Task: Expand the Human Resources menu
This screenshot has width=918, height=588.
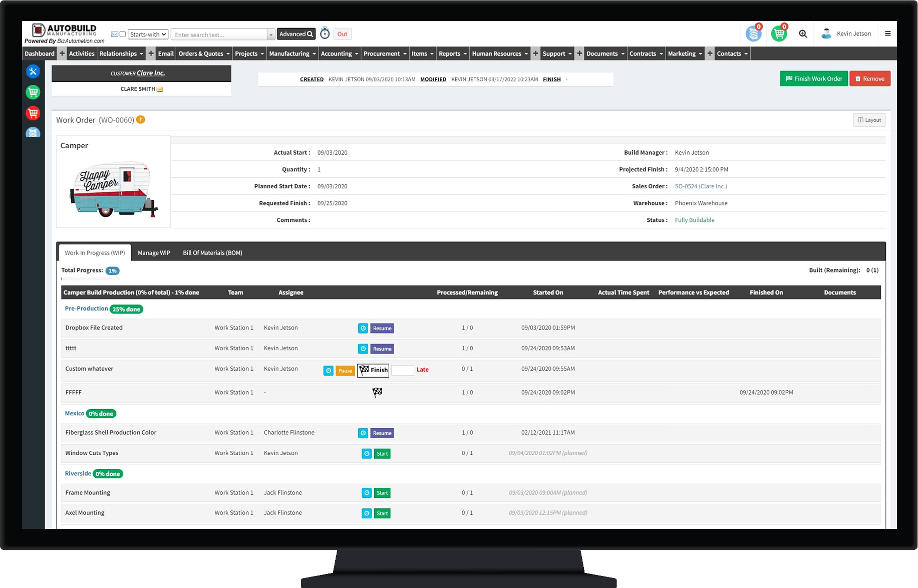Action: tap(500, 54)
